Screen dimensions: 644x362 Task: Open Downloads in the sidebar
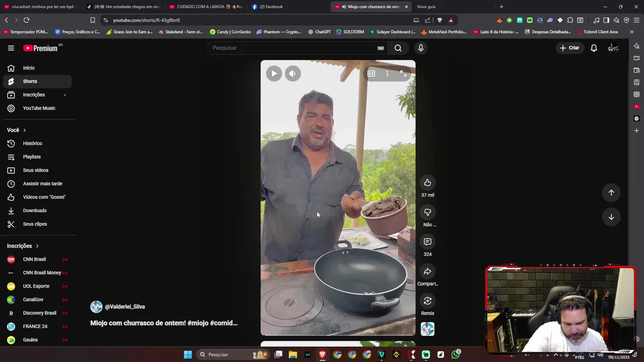[x=37, y=211]
